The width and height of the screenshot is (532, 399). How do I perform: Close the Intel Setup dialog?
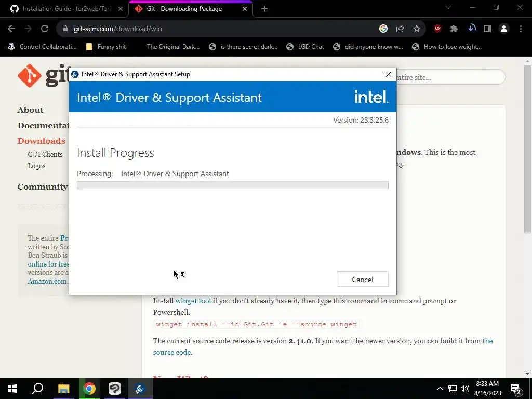click(389, 74)
